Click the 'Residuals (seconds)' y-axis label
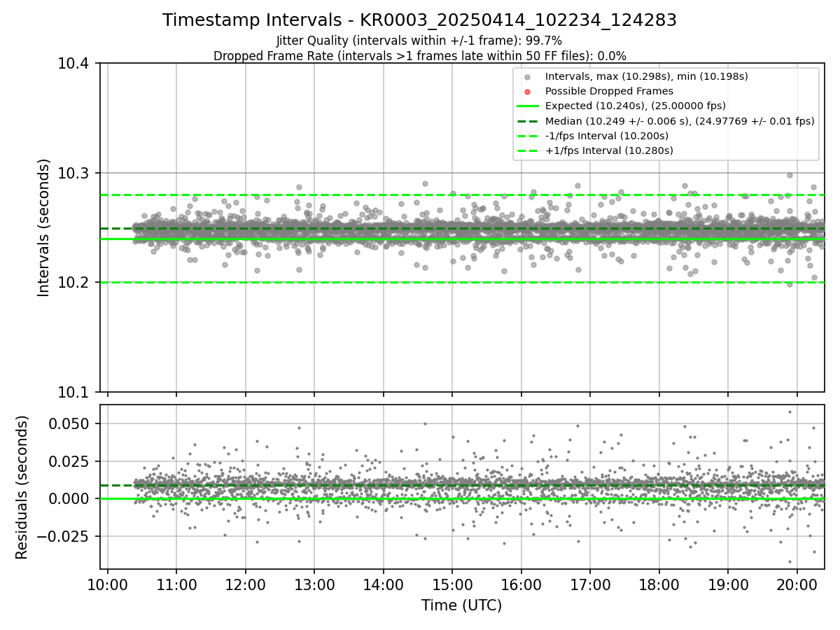 (x=22, y=487)
